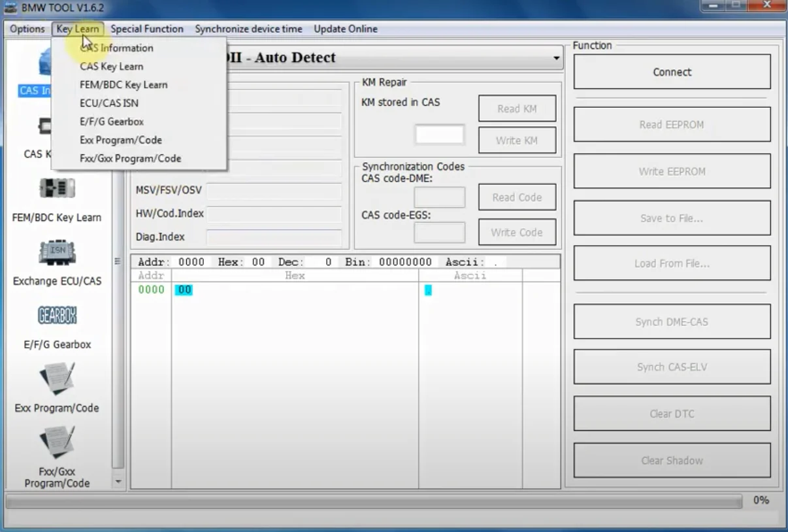Open the Update Online menu

tap(345, 29)
